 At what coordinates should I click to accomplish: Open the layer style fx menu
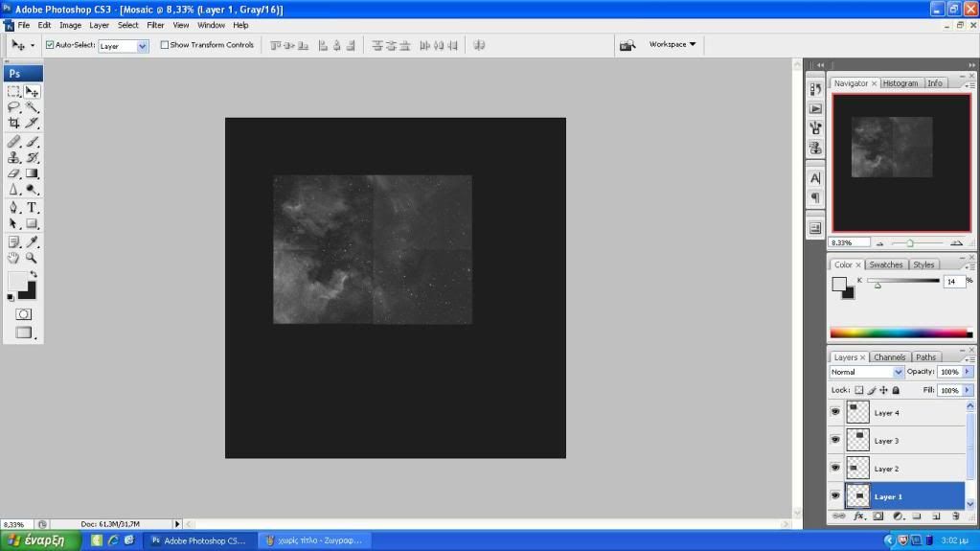tap(858, 517)
